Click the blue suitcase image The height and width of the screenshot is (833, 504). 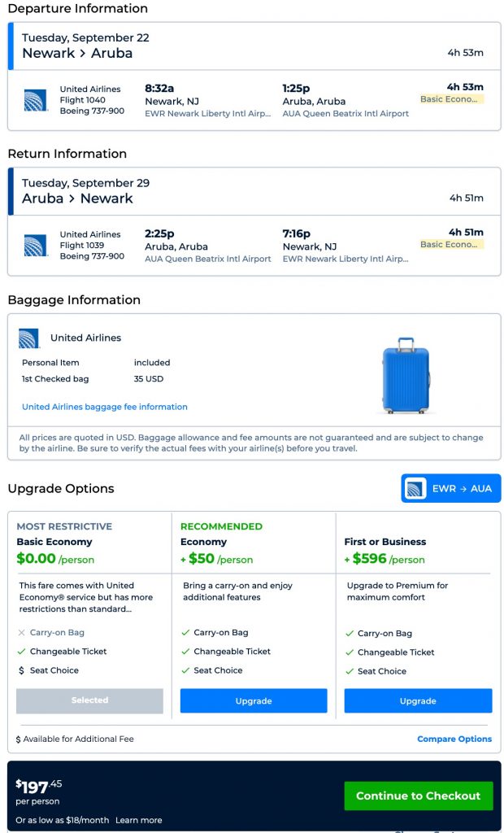pyautogui.click(x=406, y=376)
